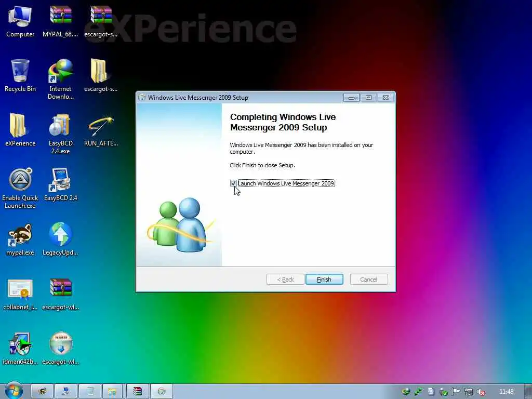Select Internet Download Manager shortcut
The image size is (532, 399).
pos(60,79)
